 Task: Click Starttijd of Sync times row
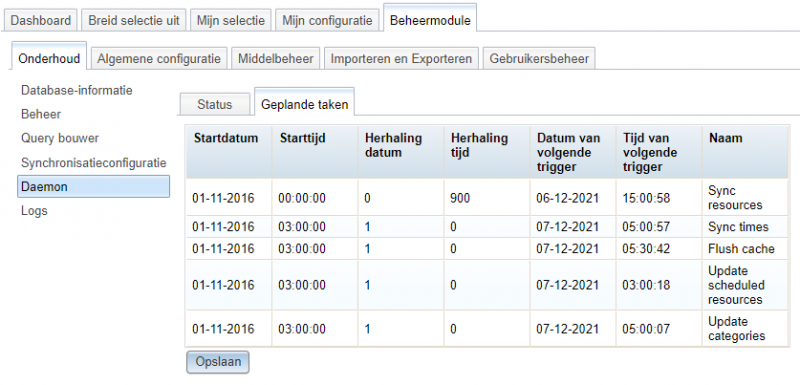pos(302,227)
